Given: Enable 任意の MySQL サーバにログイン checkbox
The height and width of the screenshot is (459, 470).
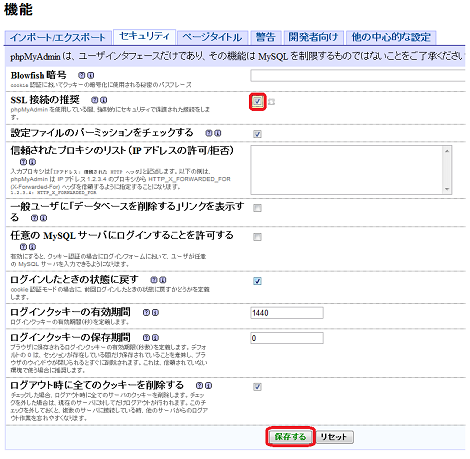Looking at the screenshot, I should 257,237.
